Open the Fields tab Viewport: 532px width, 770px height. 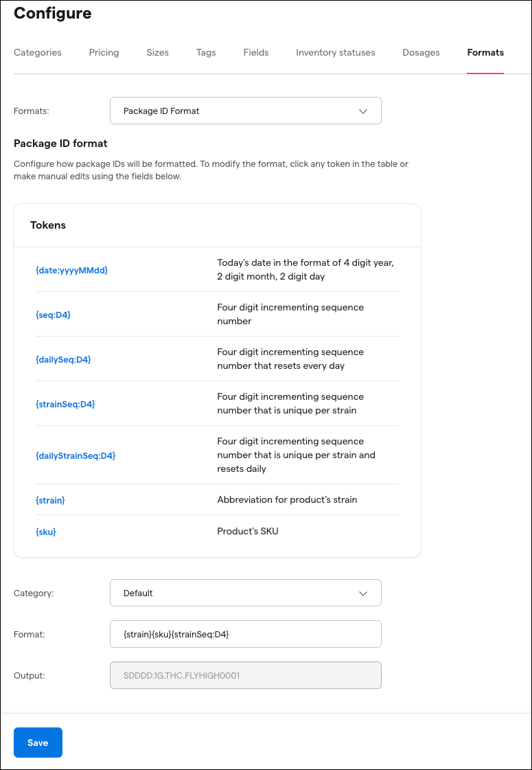coord(256,52)
